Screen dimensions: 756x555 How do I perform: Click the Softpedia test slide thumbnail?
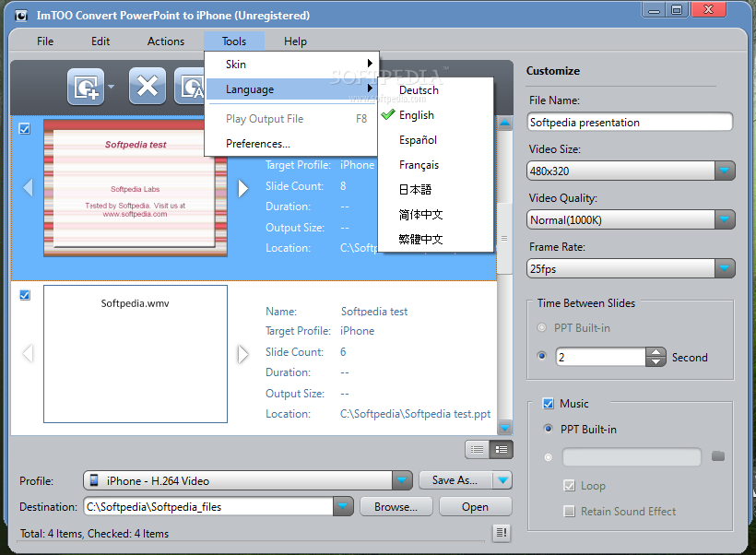pyautogui.click(x=135, y=188)
